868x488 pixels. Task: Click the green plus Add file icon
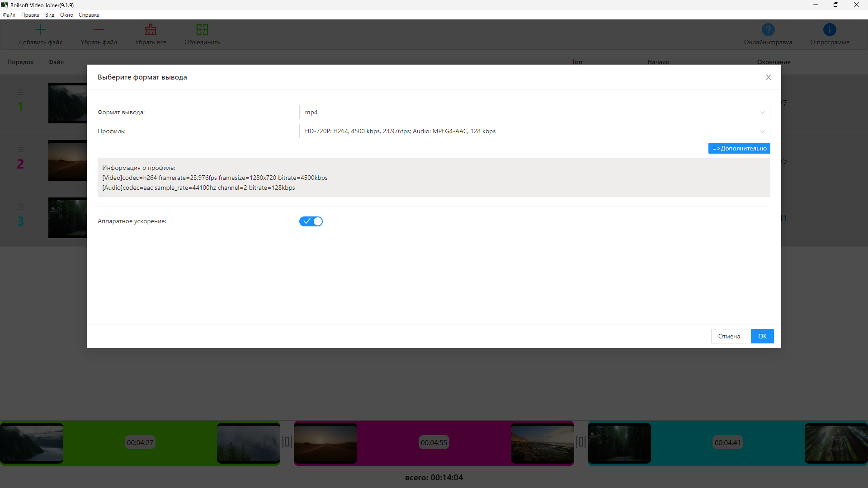[x=40, y=30]
